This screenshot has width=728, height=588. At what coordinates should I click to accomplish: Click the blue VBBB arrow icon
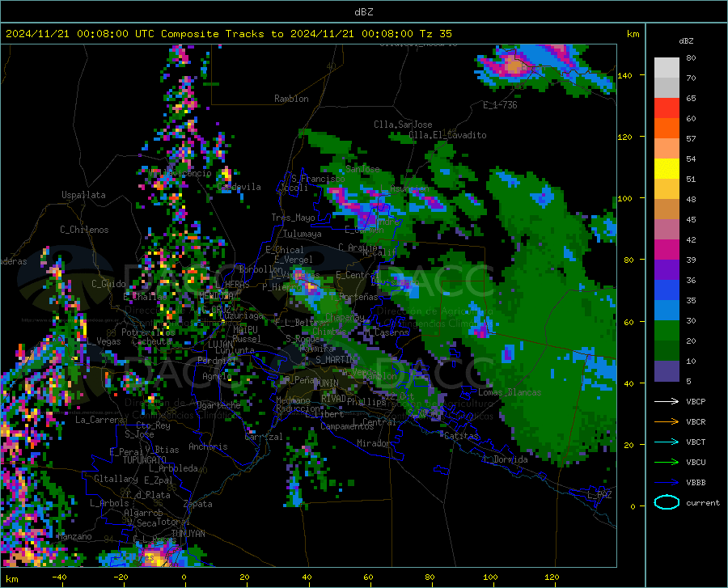click(667, 482)
